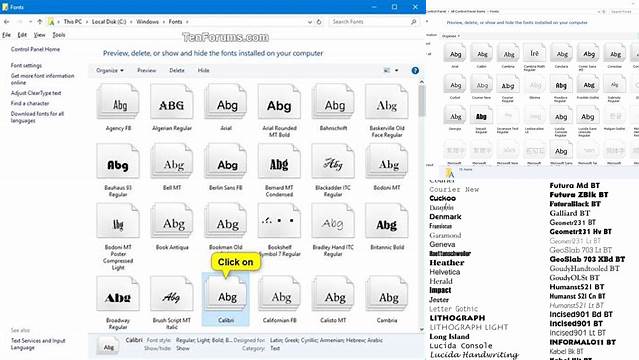The height and width of the screenshot is (360, 639).
Task: Open Download fonts for all languages
Action: point(37,117)
